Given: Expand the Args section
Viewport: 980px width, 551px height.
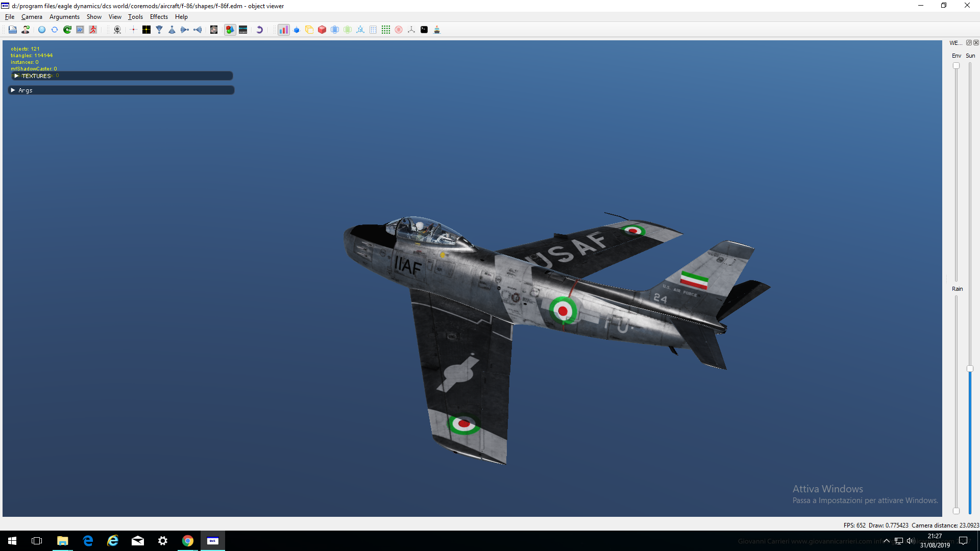Looking at the screenshot, I should tap(121, 90).
